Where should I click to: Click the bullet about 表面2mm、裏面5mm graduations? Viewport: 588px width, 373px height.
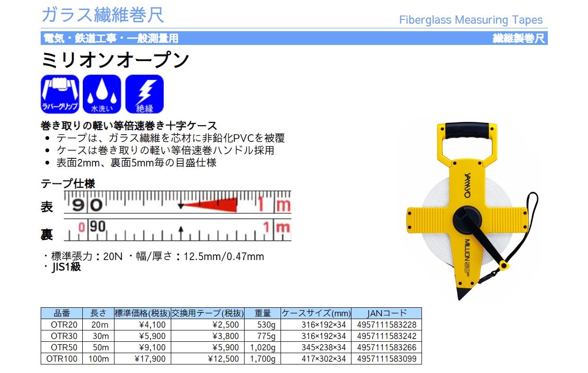click(136, 163)
